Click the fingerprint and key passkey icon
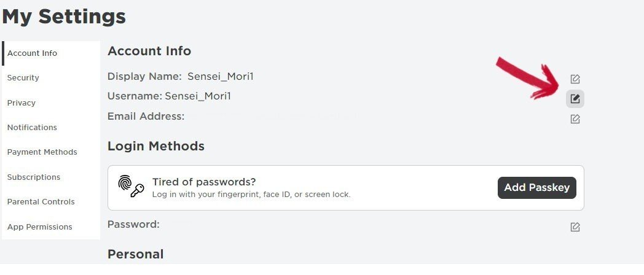The width and height of the screenshot is (644, 275). 131,187
